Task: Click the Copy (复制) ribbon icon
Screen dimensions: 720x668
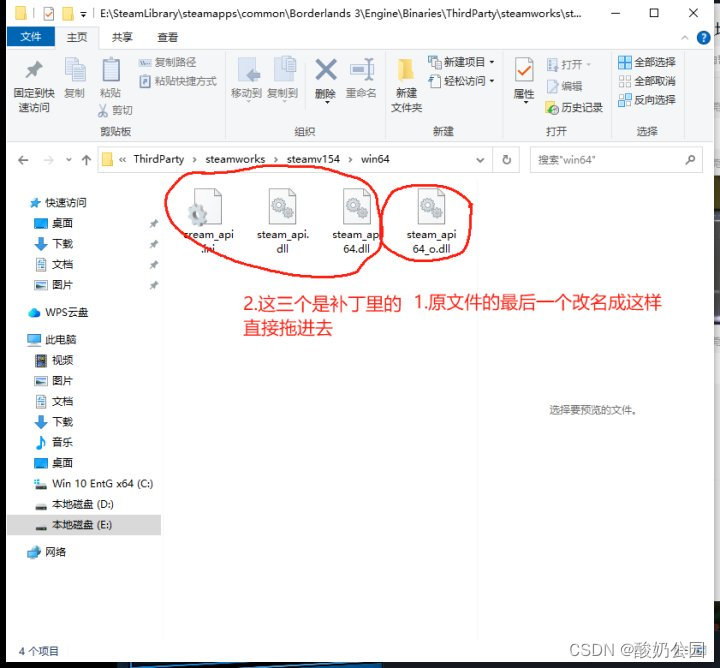Action: 75,70
